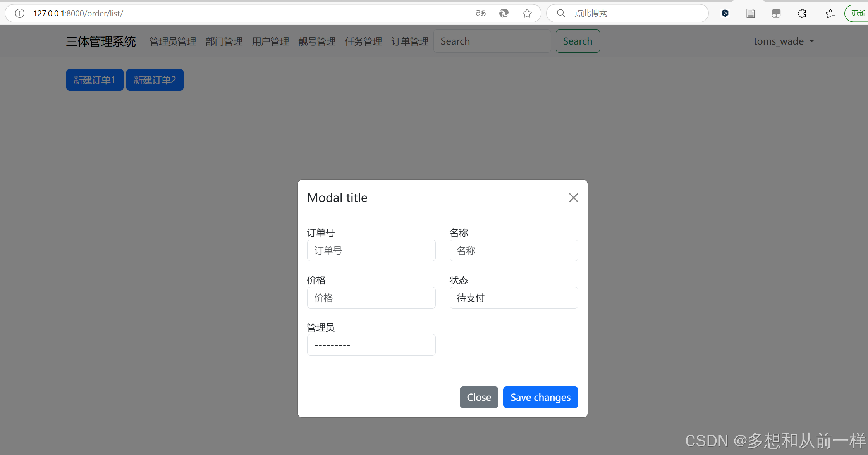
Task: Open the favorites list icon
Action: tap(830, 13)
